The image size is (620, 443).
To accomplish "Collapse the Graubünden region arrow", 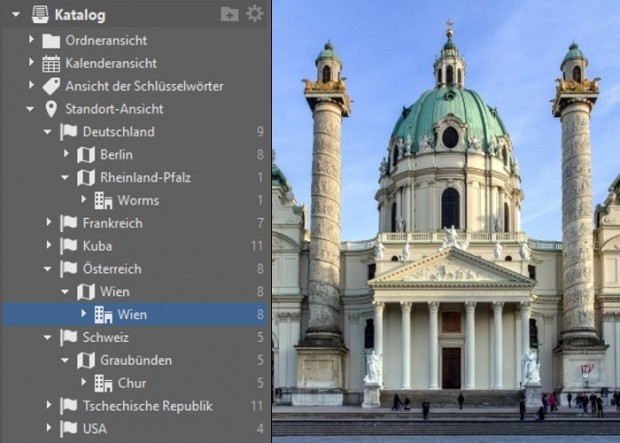I will point(65,360).
